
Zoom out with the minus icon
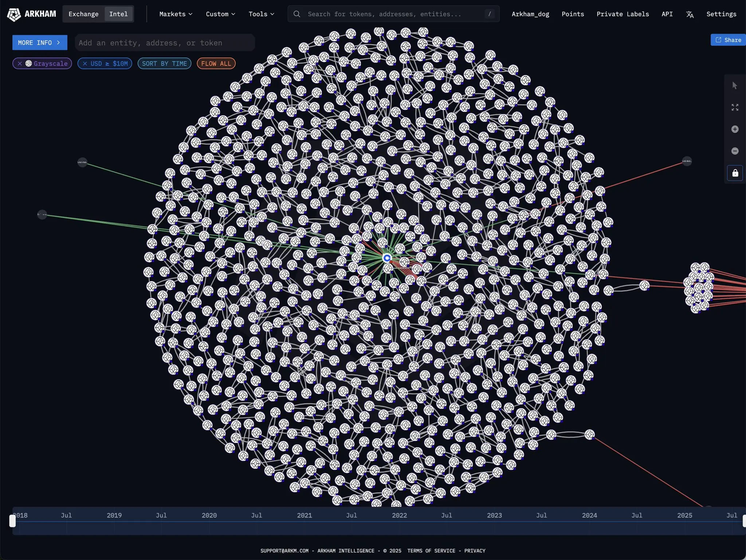(x=735, y=151)
